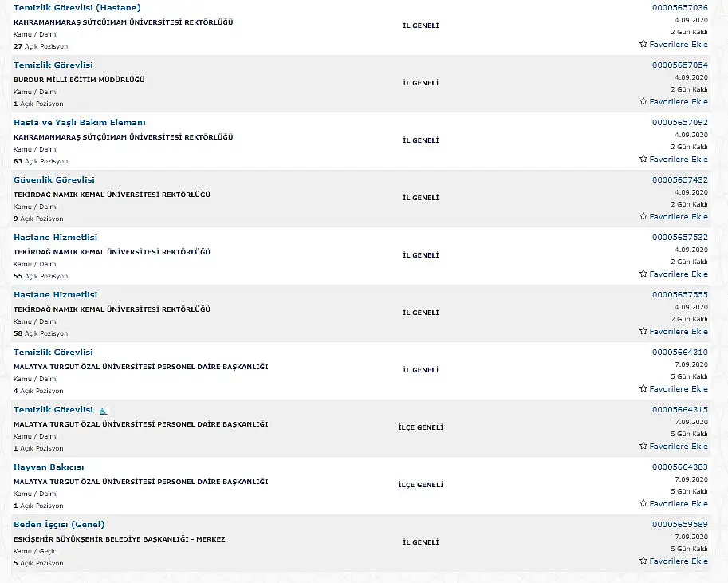
Task: Click the listing number 00005664315
Action: point(679,409)
